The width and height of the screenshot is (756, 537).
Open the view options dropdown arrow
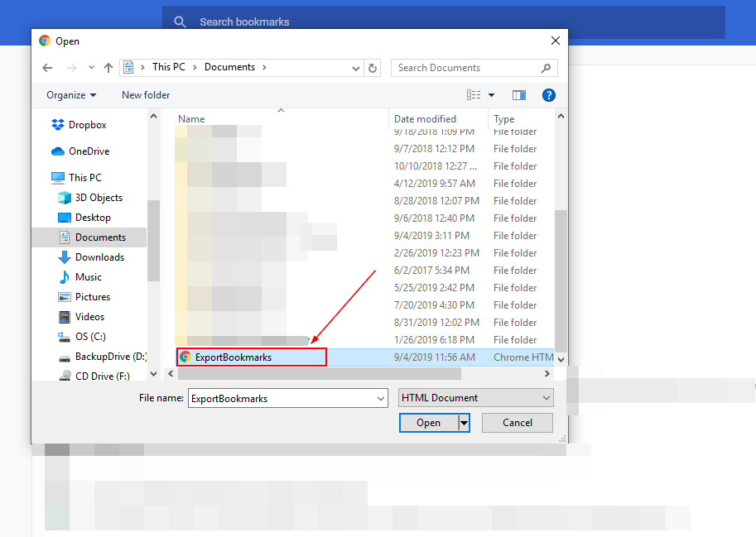click(x=491, y=95)
